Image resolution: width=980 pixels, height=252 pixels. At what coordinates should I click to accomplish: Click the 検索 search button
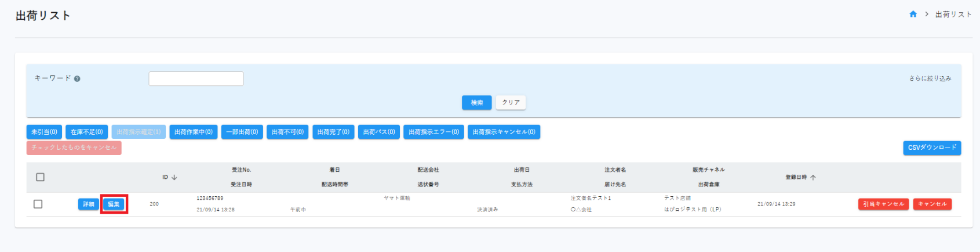(x=476, y=103)
